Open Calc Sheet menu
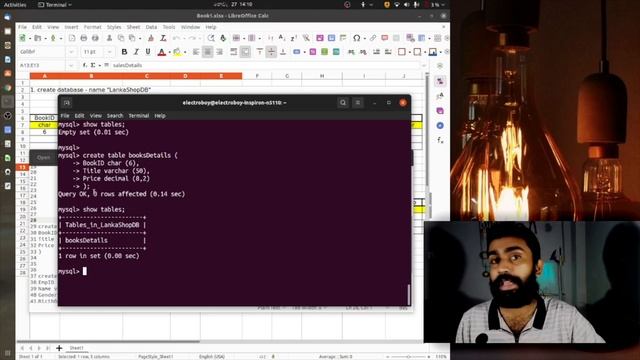640x360 pixels. tap(133, 27)
